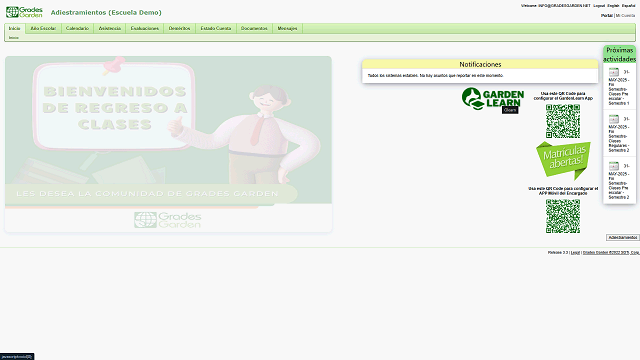
Task: Click the GardenLearn App QR code
Action: pyautogui.click(x=563, y=121)
